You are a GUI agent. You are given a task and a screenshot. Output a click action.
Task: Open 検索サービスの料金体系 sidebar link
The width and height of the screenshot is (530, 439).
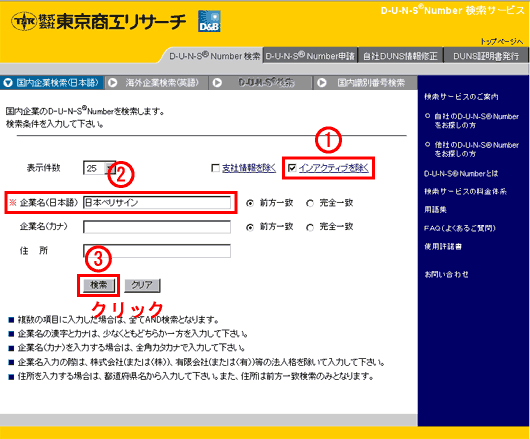pyautogui.click(x=465, y=192)
